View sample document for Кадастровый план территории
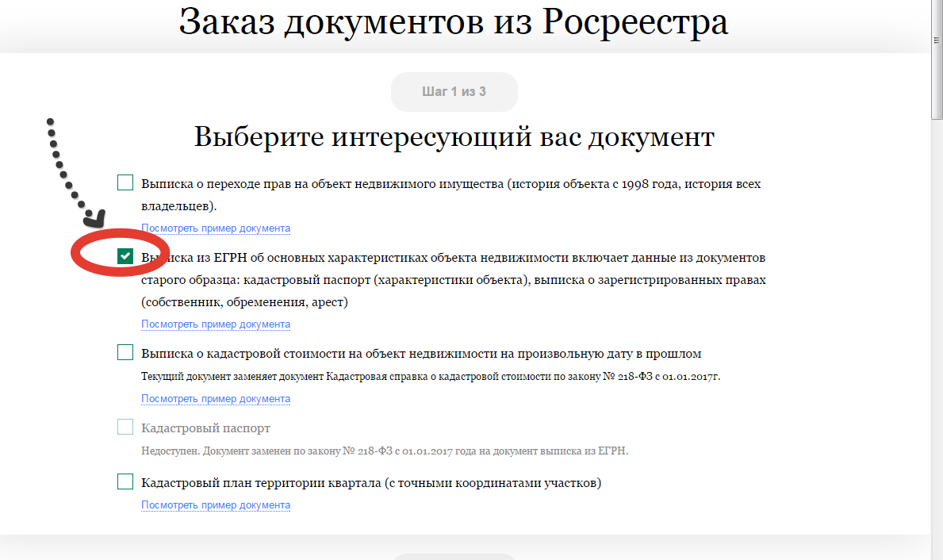Screen dimensions: 943x560 (x=215, y=505)
